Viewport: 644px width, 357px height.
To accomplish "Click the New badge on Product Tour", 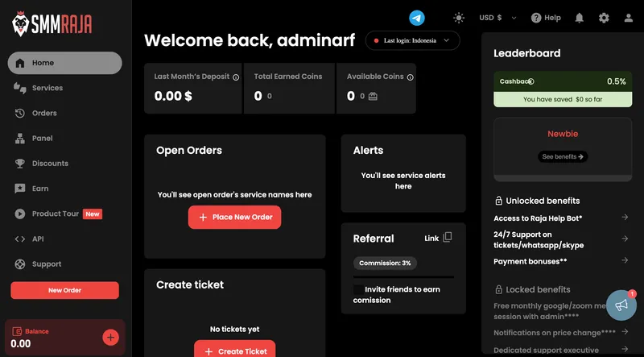I will pyautogui.click(x=93, y=214).
